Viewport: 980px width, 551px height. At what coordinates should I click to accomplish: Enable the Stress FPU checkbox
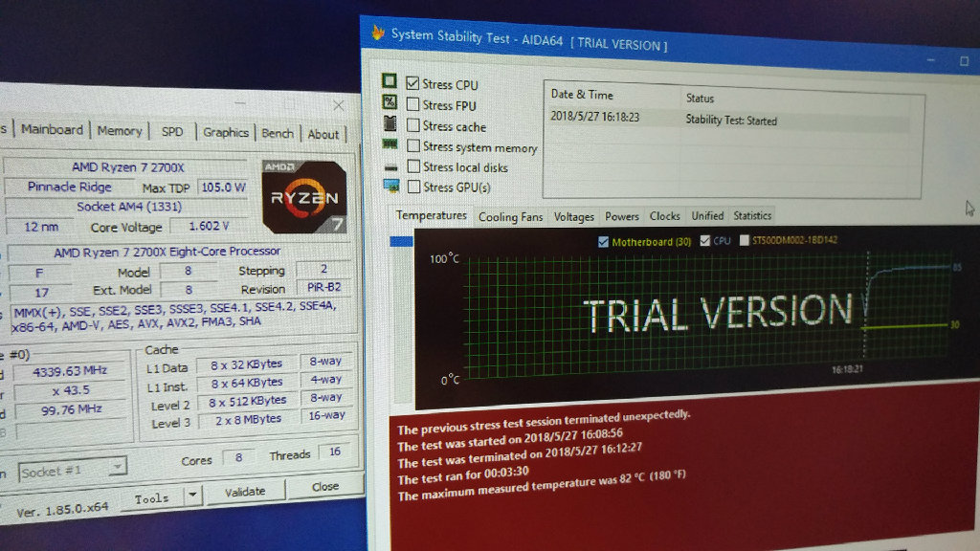click(x=413, y=104)
